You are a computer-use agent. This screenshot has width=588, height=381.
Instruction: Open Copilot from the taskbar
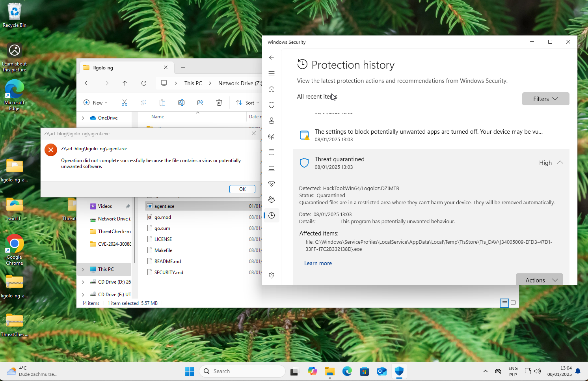(x=313, y=371)
